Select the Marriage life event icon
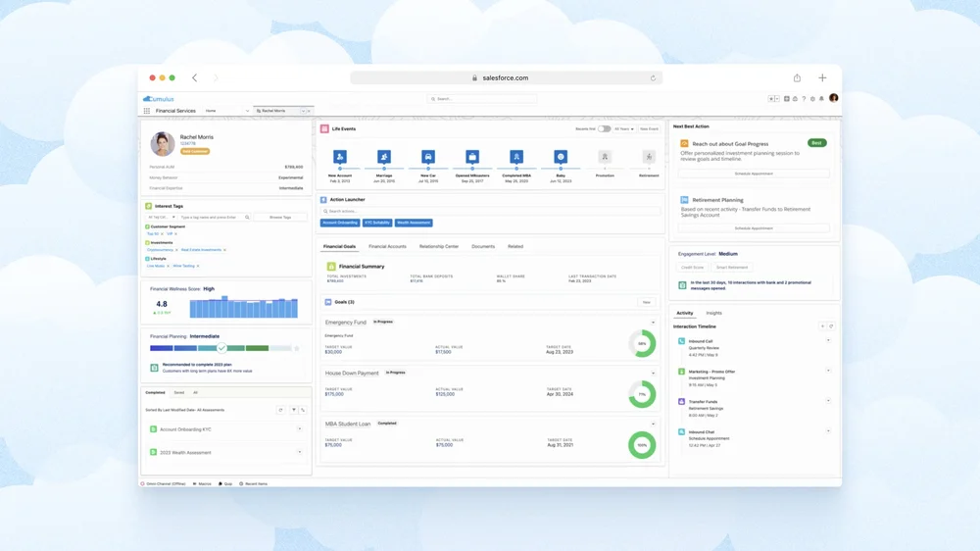 [384, 156]
